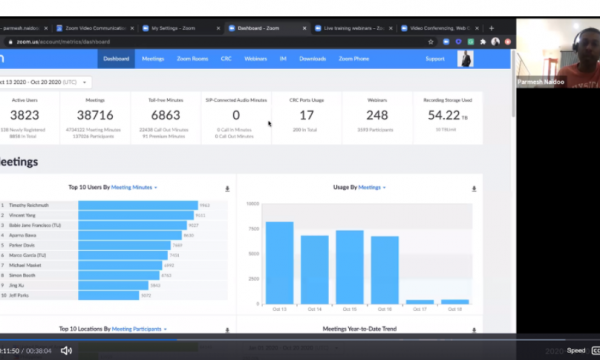
Task: Open Meeting Participants locations dropdown
Action: tap(139, 329)
